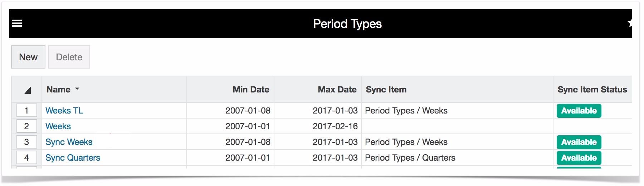The width and height of the screenshot is (644, 186).
Task: Click the Available badge for Weeks TL
Action: pos(579,111)
